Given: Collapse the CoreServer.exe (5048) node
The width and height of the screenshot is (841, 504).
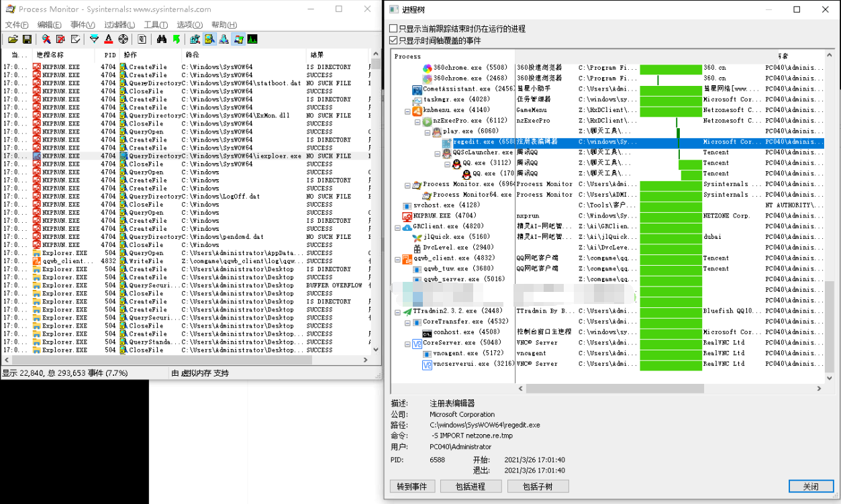Looking at the screenshot, I should (x=407, y=343).
